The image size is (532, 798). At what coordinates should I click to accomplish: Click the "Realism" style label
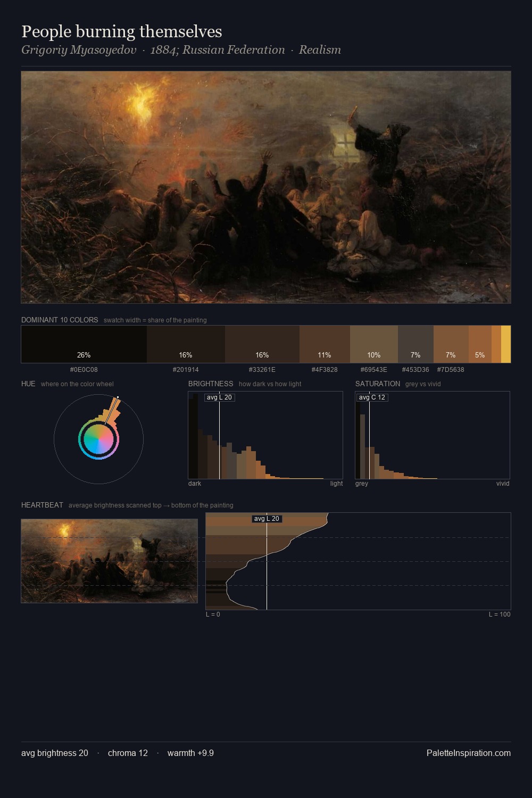tap(320, 50)
